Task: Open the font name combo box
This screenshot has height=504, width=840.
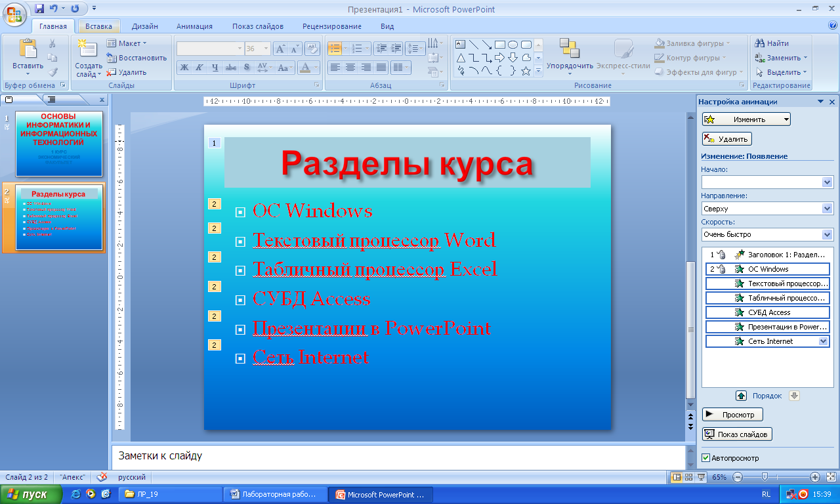Action: click(210, 49)
